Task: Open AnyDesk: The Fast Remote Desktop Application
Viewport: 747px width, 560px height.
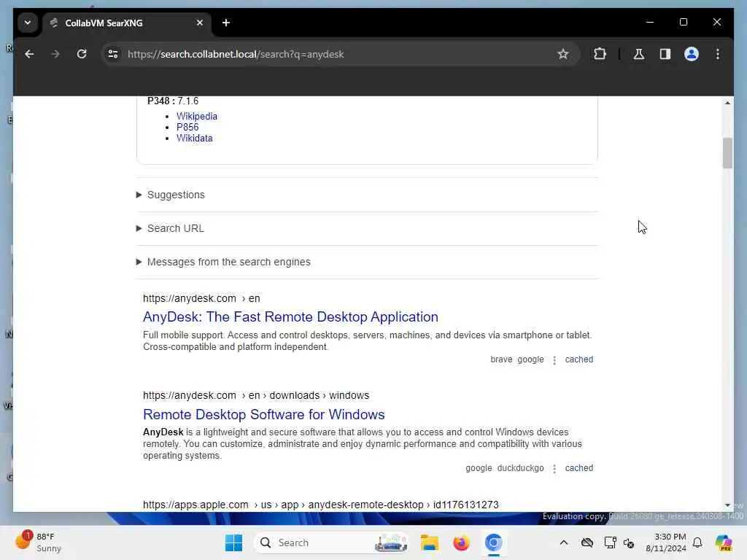Action: coord(290,317)
